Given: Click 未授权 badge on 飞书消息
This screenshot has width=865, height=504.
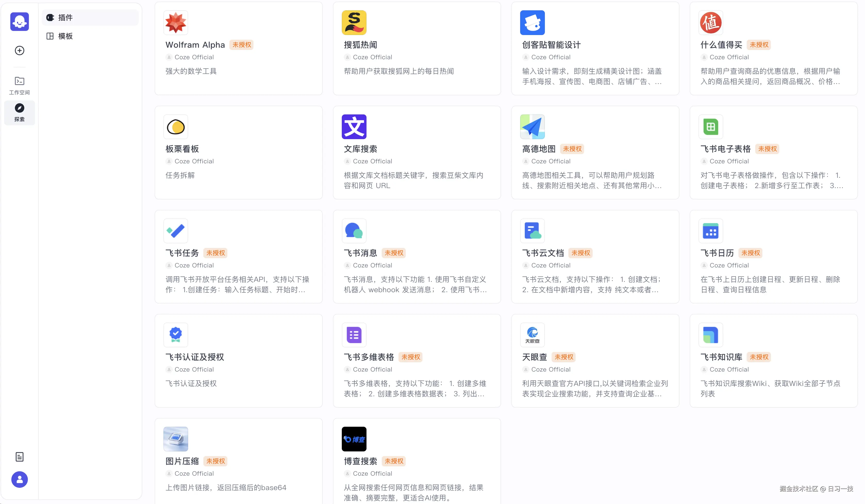Looking at the screenshot, I should coord(394,253).
